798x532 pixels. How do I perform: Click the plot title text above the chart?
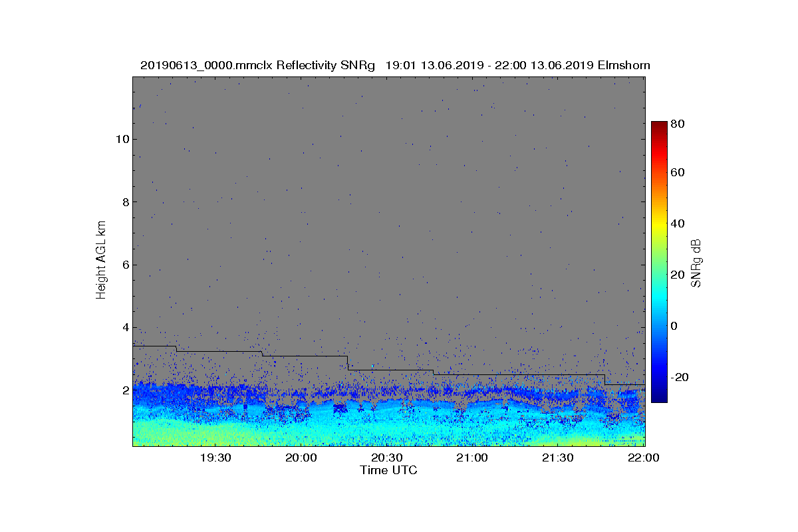395,65
